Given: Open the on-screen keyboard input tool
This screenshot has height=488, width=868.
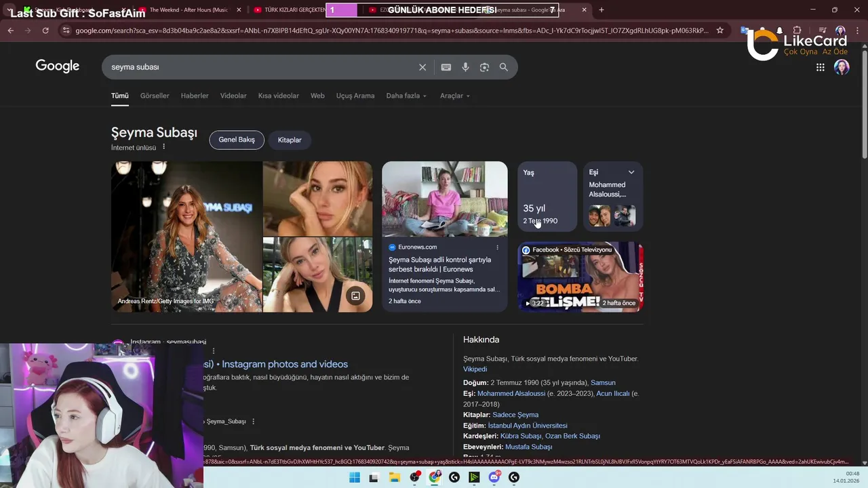Looking at the screenshot, I should pos(446,67).
